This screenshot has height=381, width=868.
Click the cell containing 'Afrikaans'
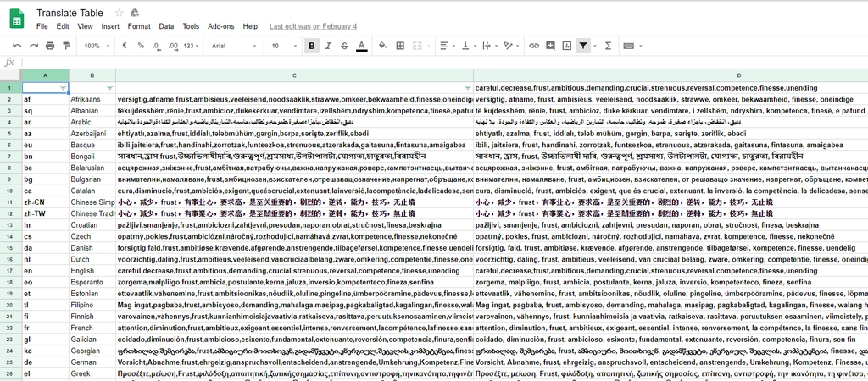(x=92, y=99)
